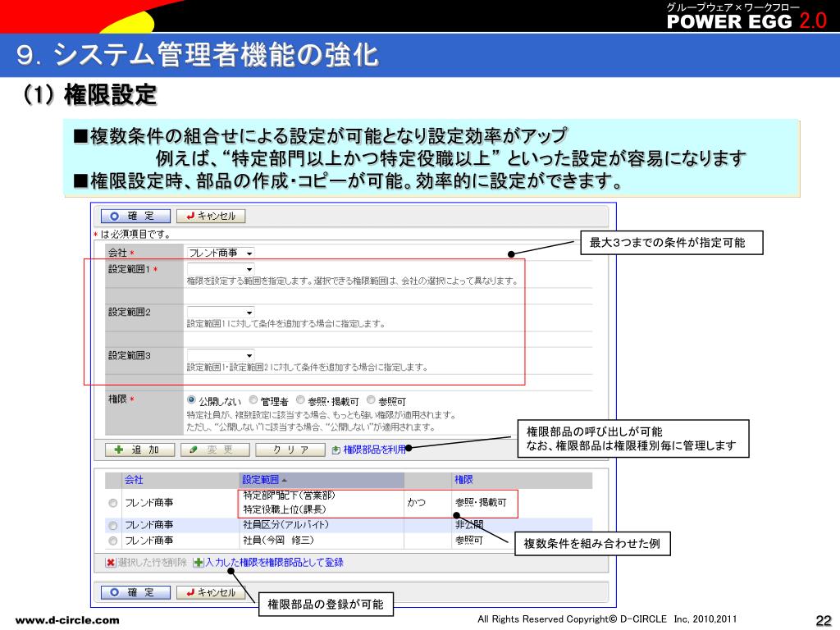This screenshot has height=630, width=840.
Task: Open the 会社 dropdown showing フレンド商事
Action: click(x=220, y=253)
